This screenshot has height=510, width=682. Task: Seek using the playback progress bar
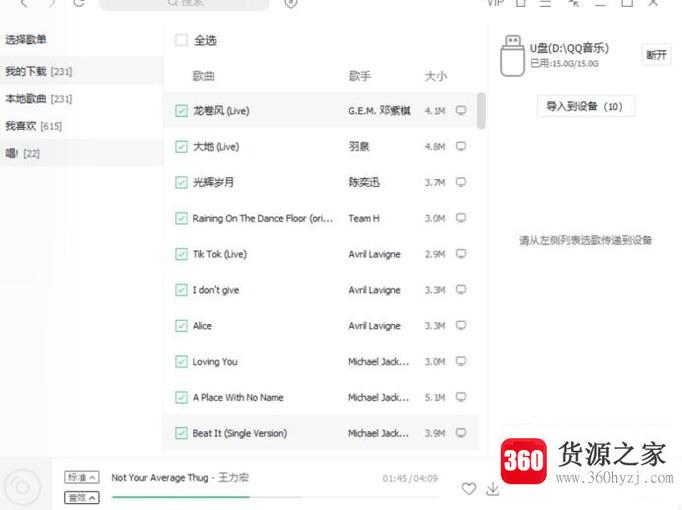pos(275,496)
